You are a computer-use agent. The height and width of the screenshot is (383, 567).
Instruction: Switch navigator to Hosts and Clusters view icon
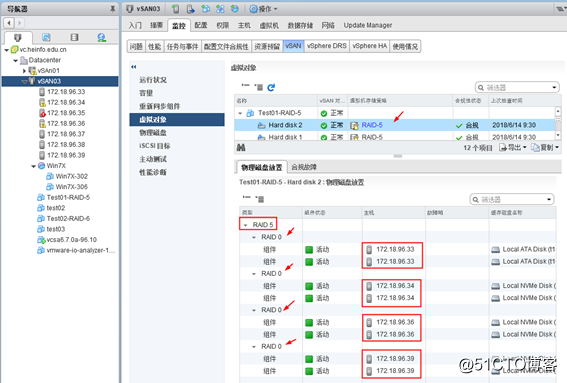[x=18, y=37]
